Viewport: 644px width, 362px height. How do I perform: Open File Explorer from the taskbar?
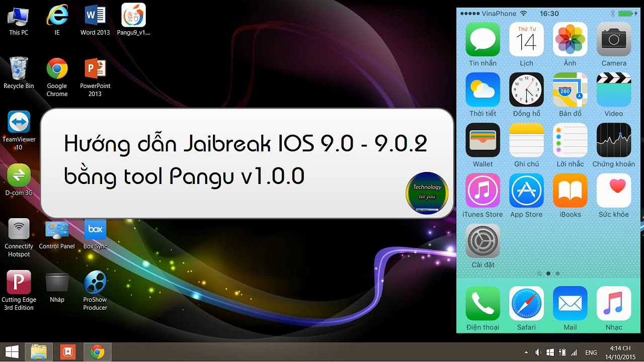[39, 352]
